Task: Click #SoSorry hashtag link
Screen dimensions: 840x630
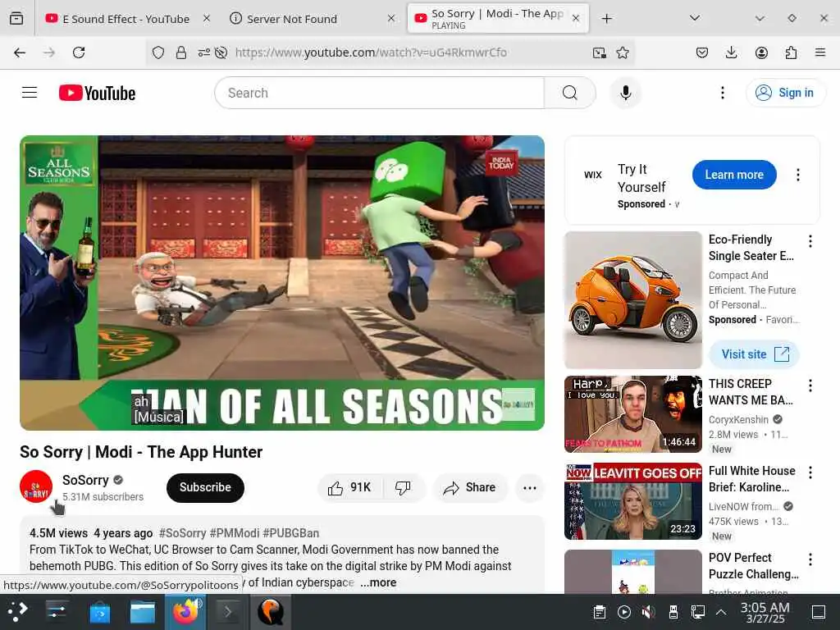Action: click(x=183, y=533)
